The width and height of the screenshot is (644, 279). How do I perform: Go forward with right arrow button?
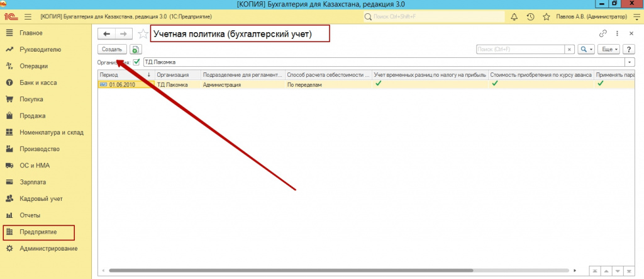point(124,34)
